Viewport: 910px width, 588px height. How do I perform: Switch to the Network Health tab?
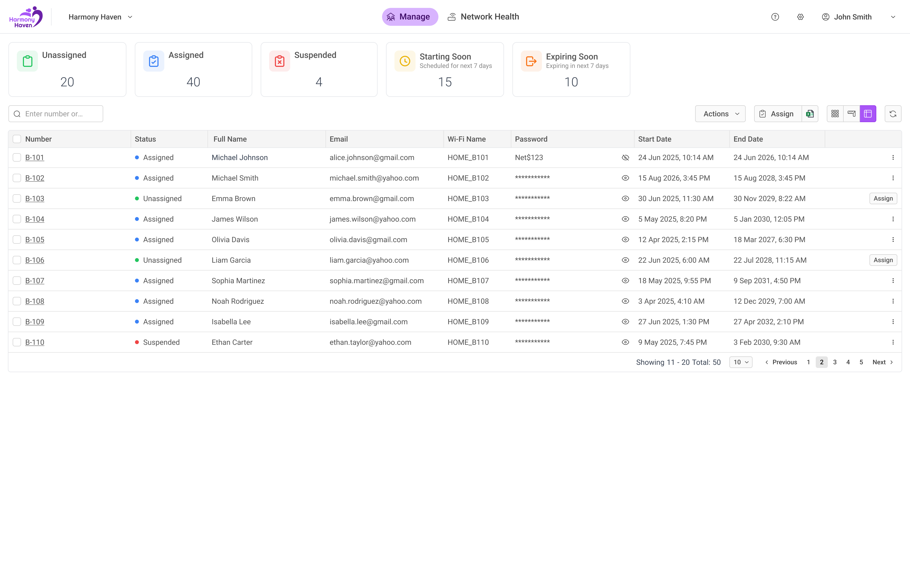coord(483,17)
